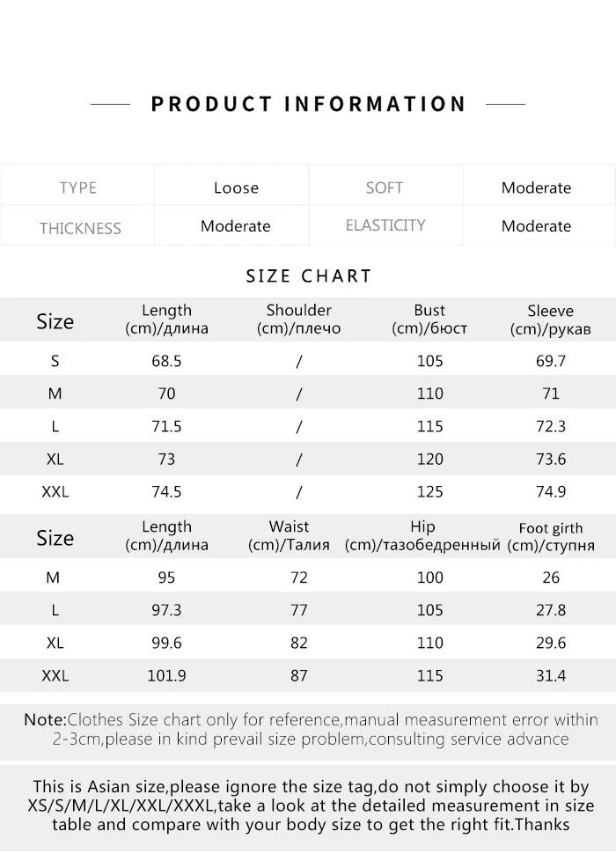Click the SIZE CHART heading
616x868 pixels.
pyautogui.click(x=309, y=276)
